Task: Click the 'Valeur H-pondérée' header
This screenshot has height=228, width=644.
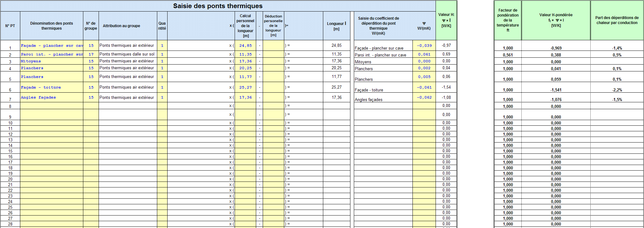Action: [556, 20]
